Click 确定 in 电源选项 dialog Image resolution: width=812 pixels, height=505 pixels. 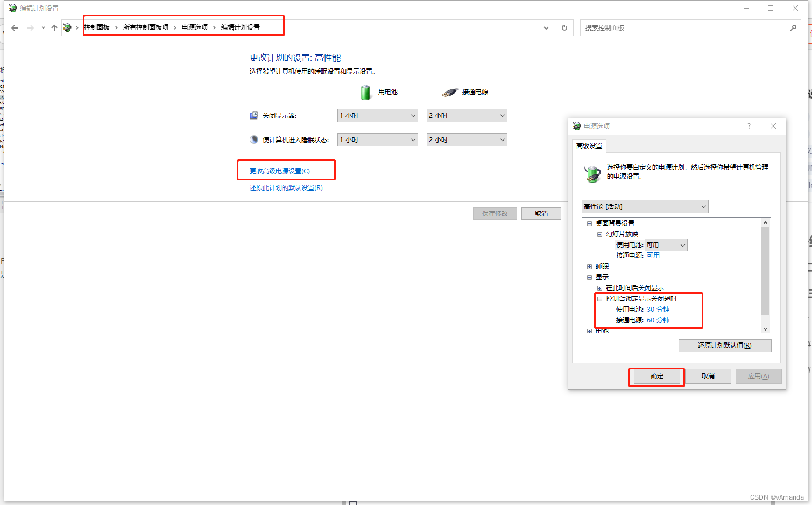(657, 376)
